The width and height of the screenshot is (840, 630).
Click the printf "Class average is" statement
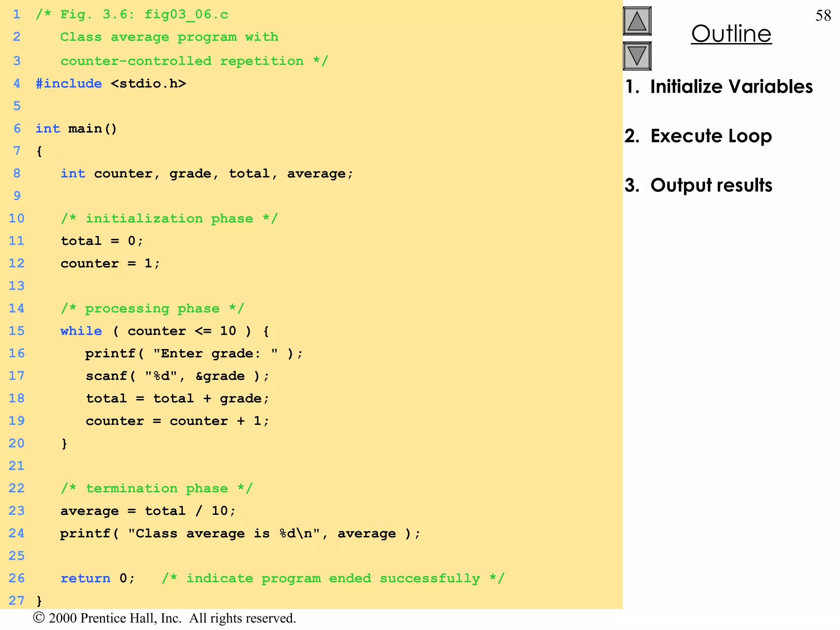(240, 533)
